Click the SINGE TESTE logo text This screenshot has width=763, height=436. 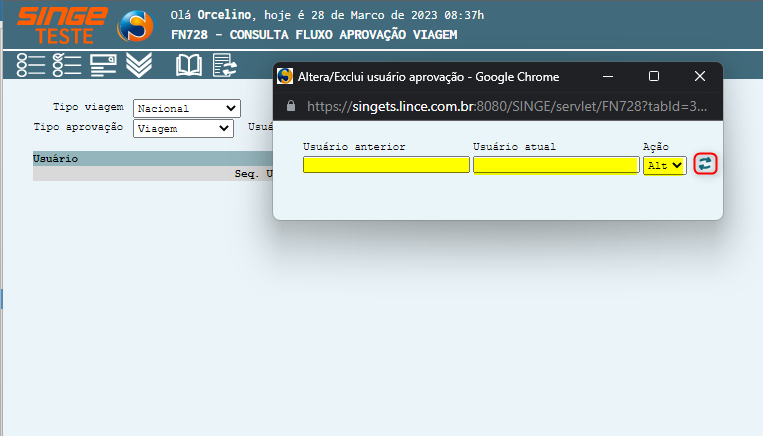62,25
